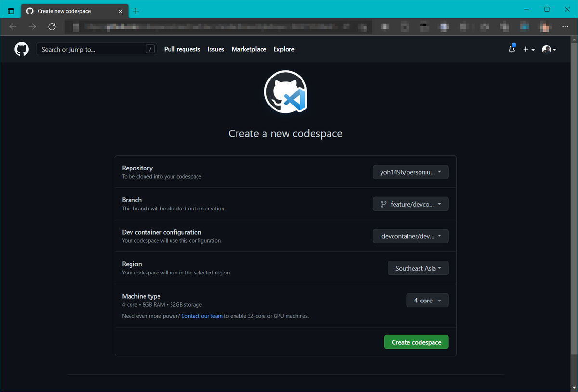
Task: Click the Dev container configuration label
Action: 162,232
